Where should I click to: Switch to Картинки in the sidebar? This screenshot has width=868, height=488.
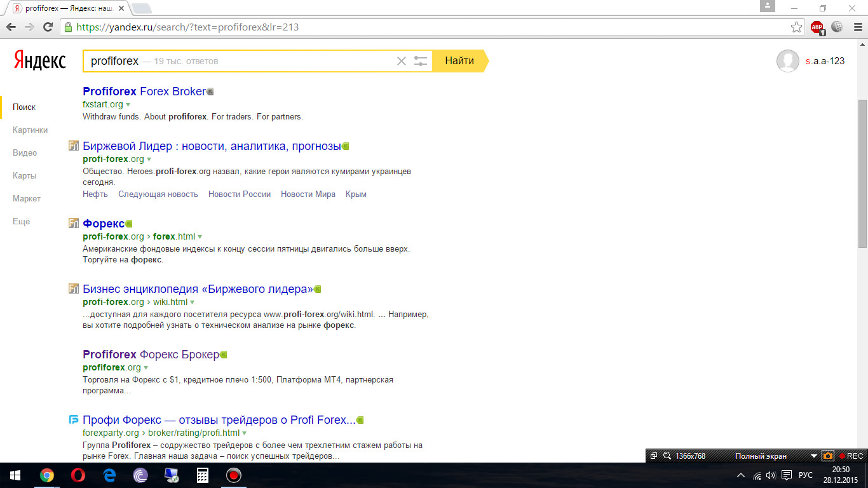pyautogui.click(x=30, y=130)
